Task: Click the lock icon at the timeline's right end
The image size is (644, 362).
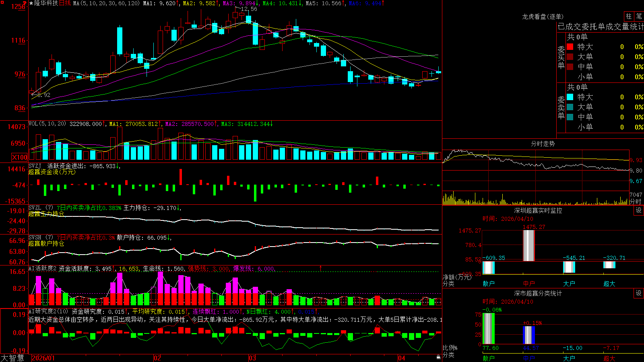Action: coord(438,357)
